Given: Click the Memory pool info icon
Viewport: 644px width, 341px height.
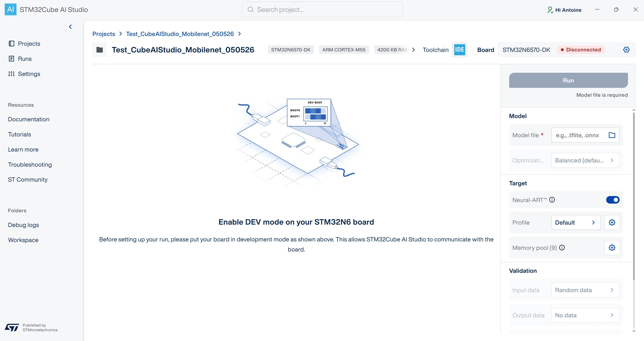Looking at the screenshot, I should [x=562, y=248].
